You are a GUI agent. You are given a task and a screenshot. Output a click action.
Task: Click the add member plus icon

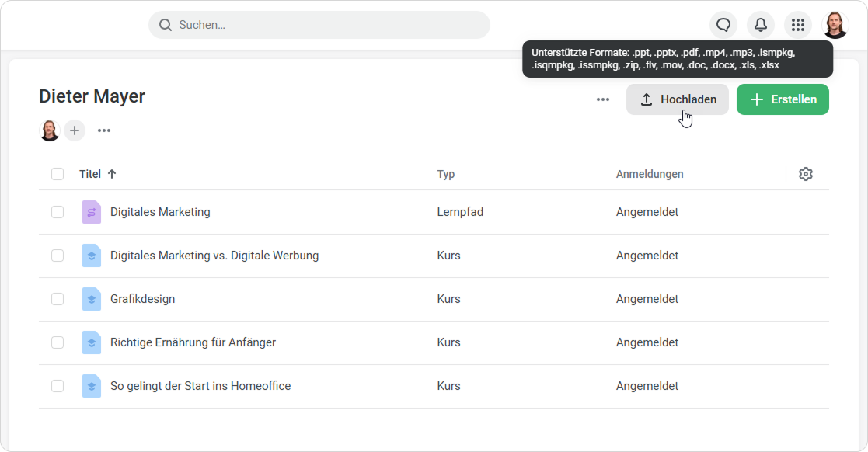click(75, 130)
